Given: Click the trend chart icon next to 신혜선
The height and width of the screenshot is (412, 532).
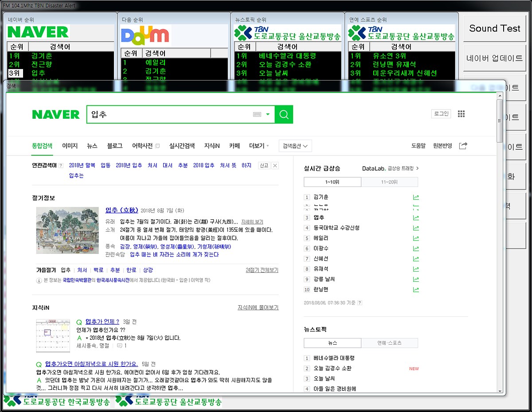Looking at the screenshot, I should point(415,259).
